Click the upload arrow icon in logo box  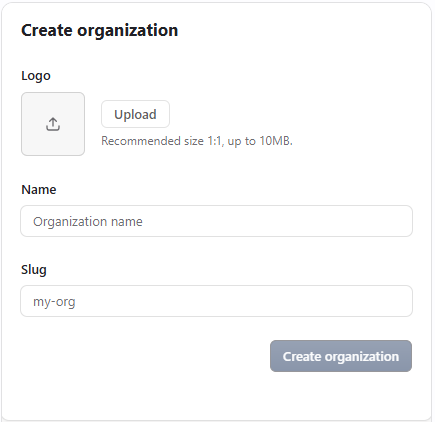click(53, 124)
